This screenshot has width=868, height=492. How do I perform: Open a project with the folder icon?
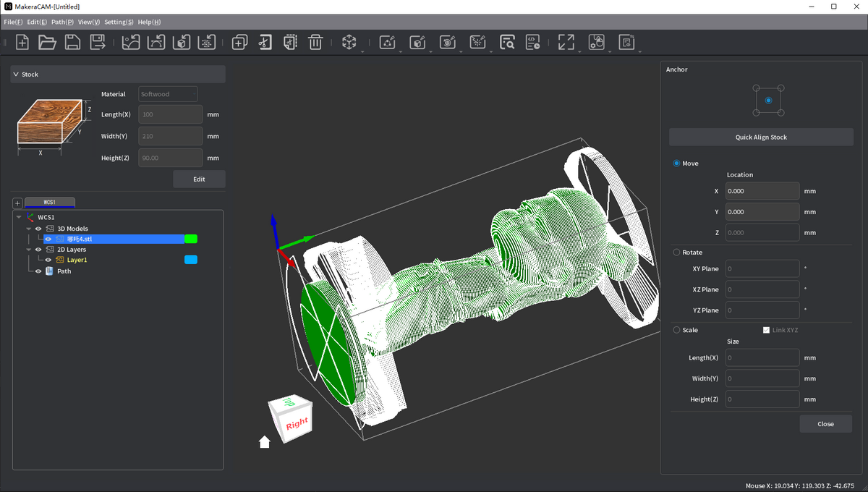[47, 42]
